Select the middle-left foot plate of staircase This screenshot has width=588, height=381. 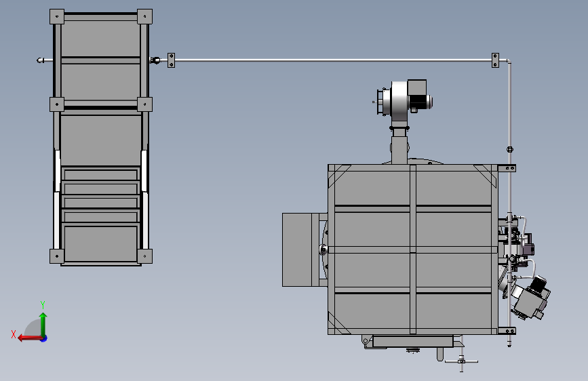point(57,104)
